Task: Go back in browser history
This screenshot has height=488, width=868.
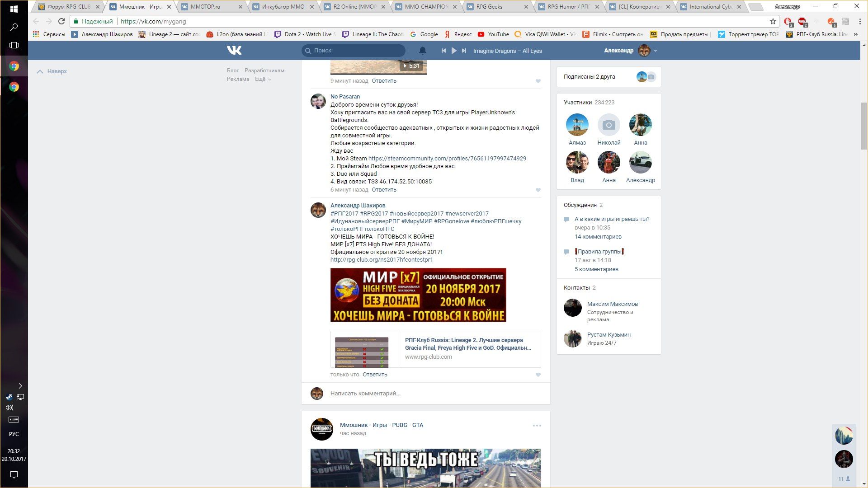Action: pyautogui.click(x=36, y=21)
